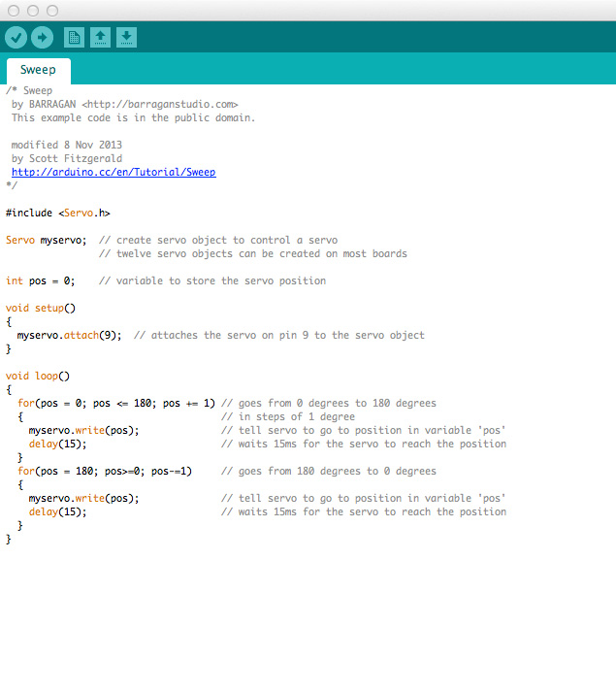Image resolution: width=616 pixels, height=691 pixels.
Task: Click the 'for(pos = 0; pos <= 180; pos += 1)' statement
Action: click(x=116, y=403)
